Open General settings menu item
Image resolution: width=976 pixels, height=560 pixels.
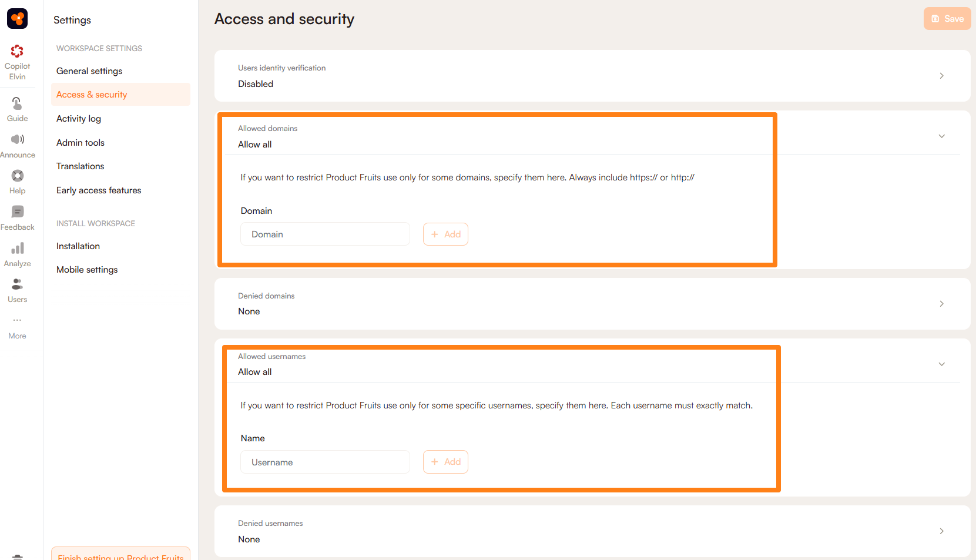point(89,71)
